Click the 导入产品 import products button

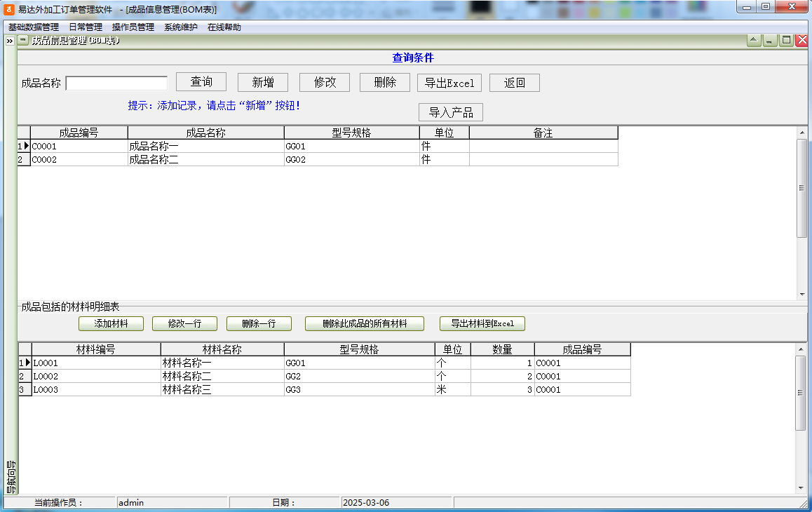click(451, 112)
